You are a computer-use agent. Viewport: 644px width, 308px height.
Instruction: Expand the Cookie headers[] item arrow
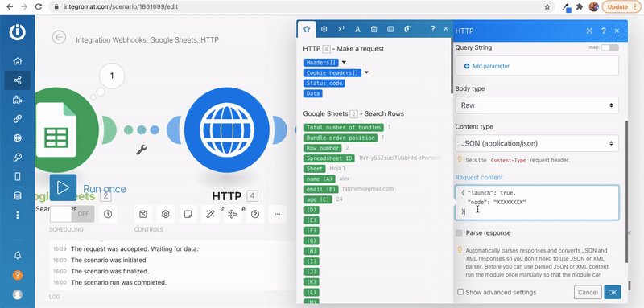[366, 73]
